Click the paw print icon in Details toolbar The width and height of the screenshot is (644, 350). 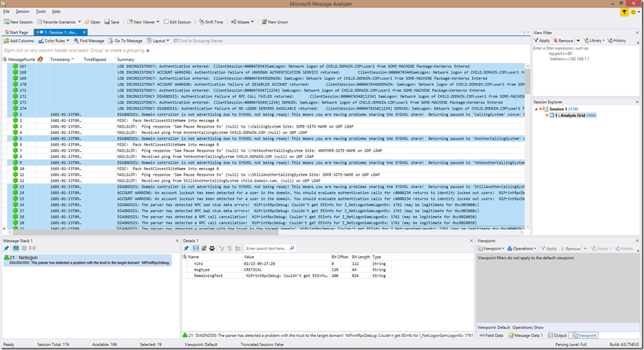(x=212, y=248)
